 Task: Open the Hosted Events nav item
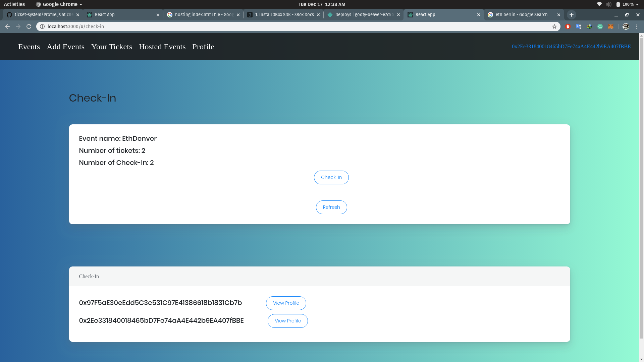(162, 47)
